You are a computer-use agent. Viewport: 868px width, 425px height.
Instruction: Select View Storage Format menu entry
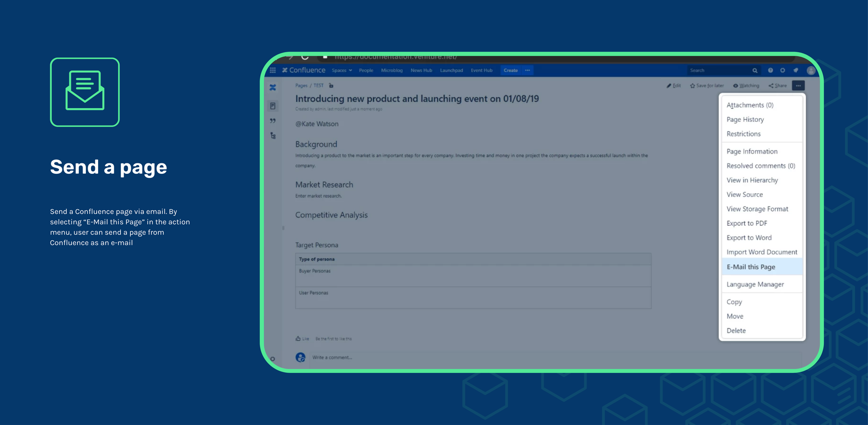tap(762, 209)
